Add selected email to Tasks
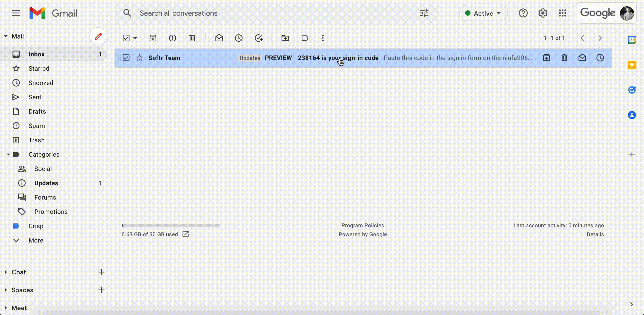This screenshot has height=315, width=644. pos(259,38)
